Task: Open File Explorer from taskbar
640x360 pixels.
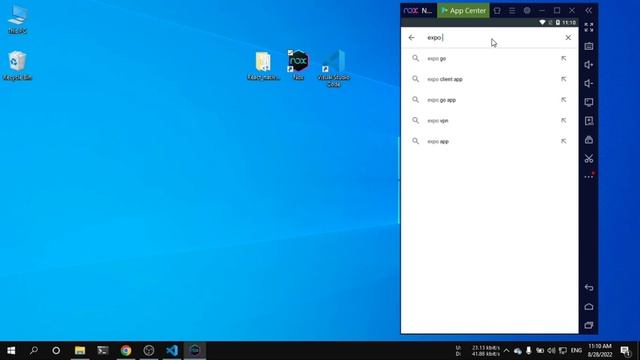Action: click(80, 350)
